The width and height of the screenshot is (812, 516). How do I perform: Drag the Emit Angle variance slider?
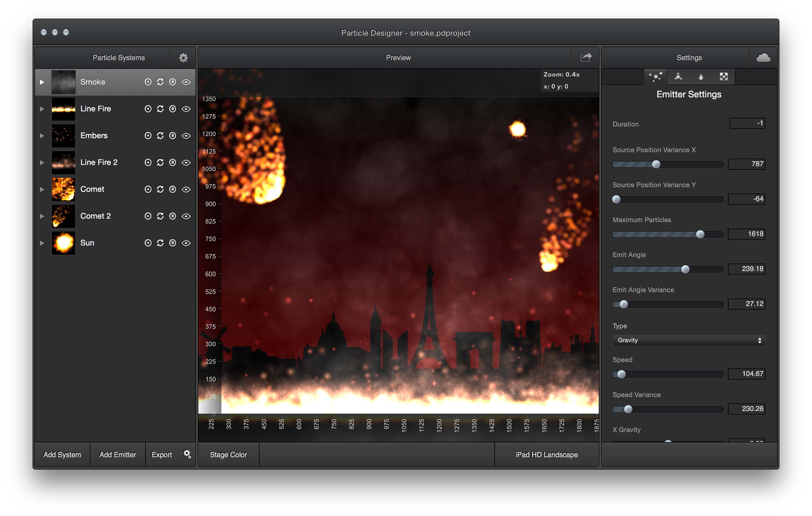[622, 304]
